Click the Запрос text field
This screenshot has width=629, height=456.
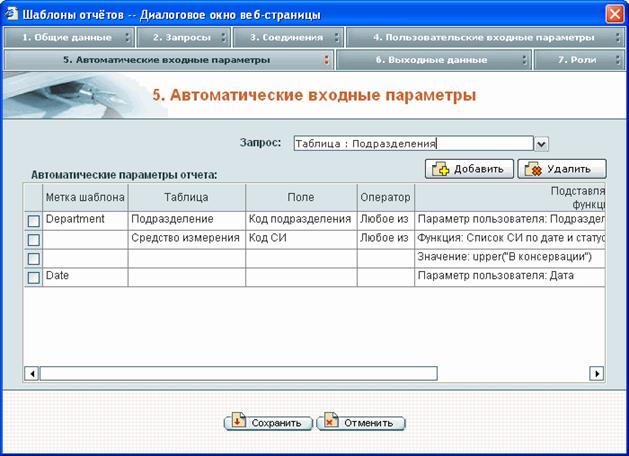click(413, 144)
